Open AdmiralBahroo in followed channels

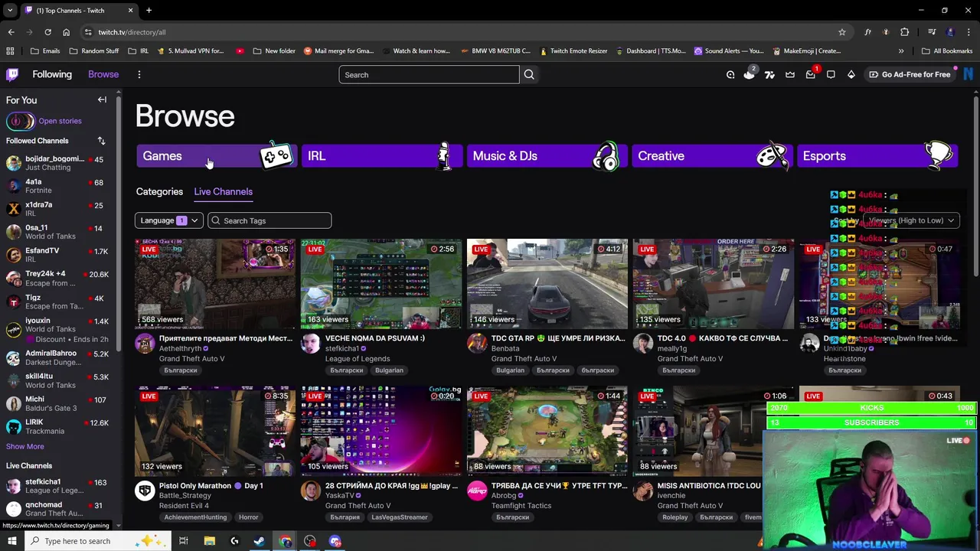tap(57, 357)
